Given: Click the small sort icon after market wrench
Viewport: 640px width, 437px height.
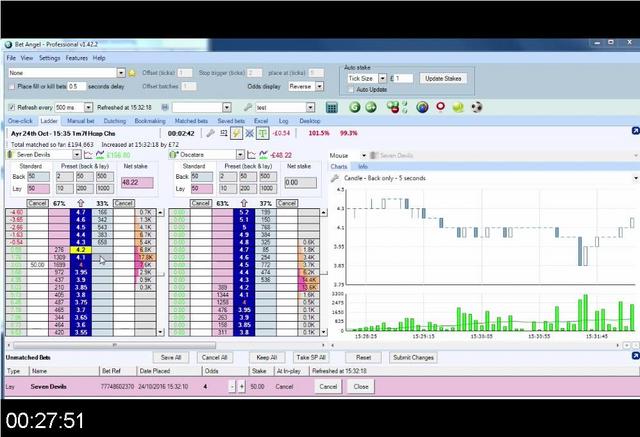Looking at the screenshot, I should point(224,133).
